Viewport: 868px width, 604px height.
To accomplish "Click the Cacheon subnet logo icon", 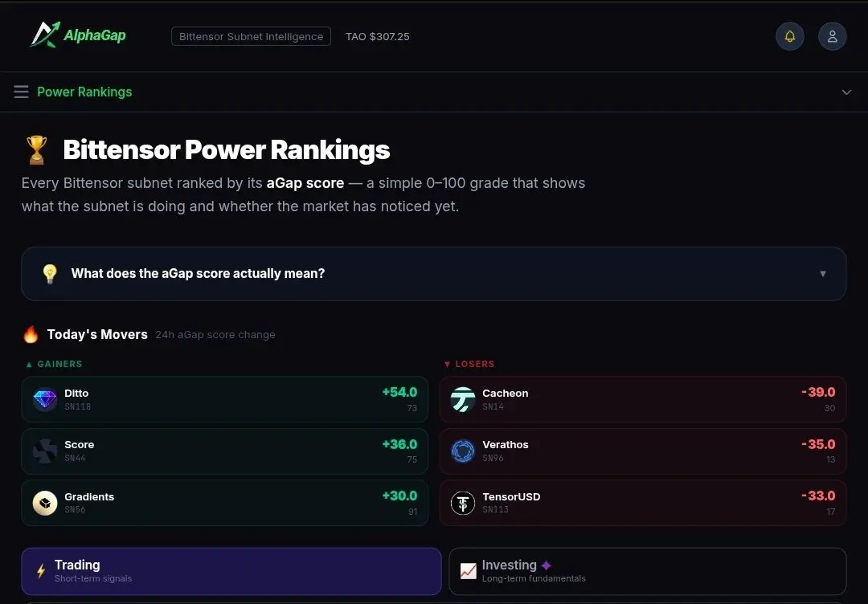I will pos(463,399).
